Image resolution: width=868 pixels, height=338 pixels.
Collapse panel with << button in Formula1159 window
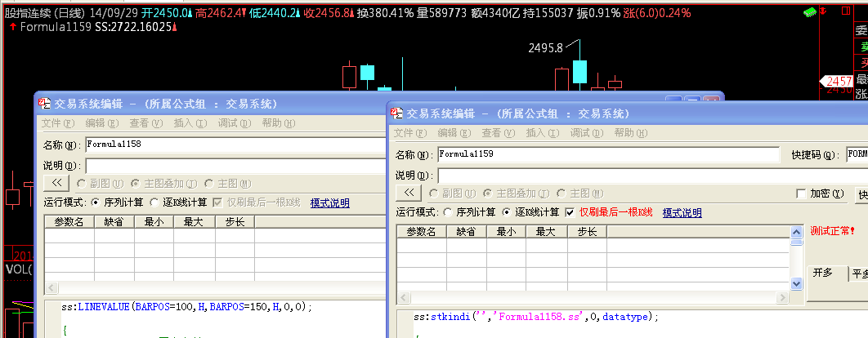[x=409, y=193]
